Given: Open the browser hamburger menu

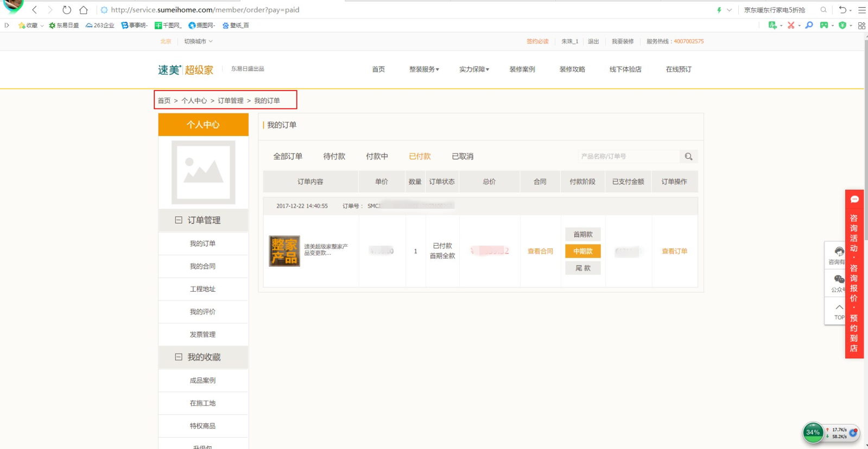Looking at the screenshot, I should (x=861, y=10).
